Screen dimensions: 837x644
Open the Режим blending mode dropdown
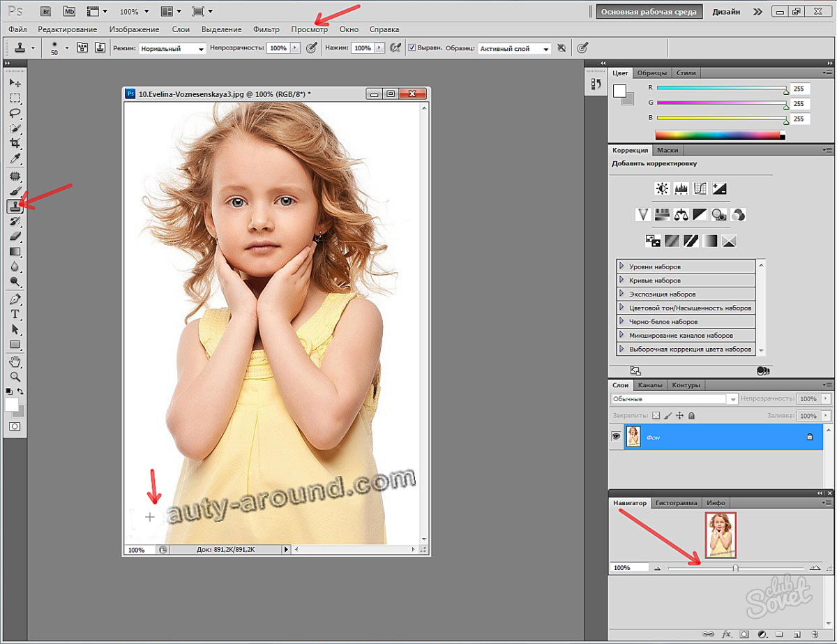pos(172,49)
